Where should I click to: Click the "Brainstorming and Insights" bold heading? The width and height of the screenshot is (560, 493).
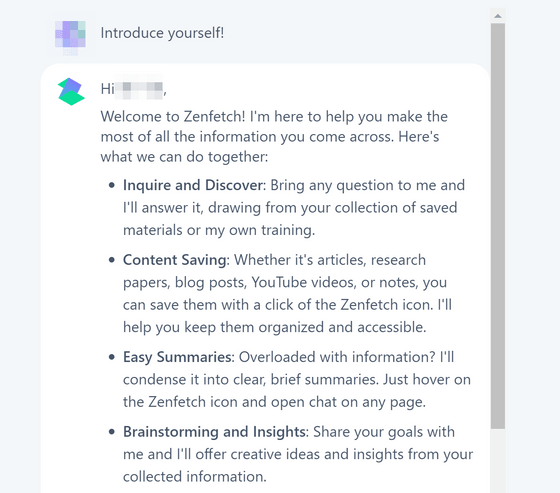click(214, 432)
